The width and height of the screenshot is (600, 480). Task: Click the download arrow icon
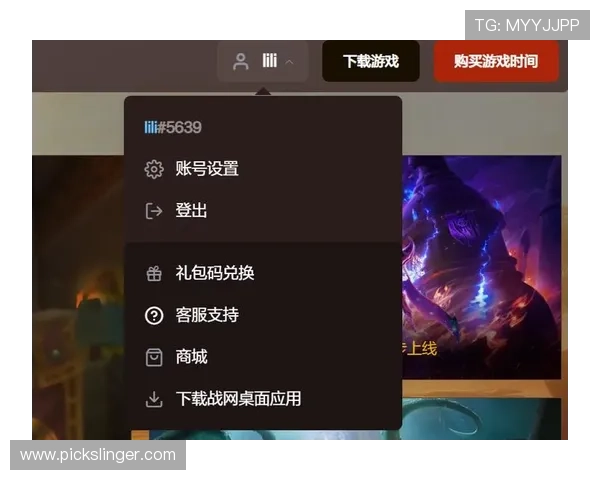[x=154, y=399]
